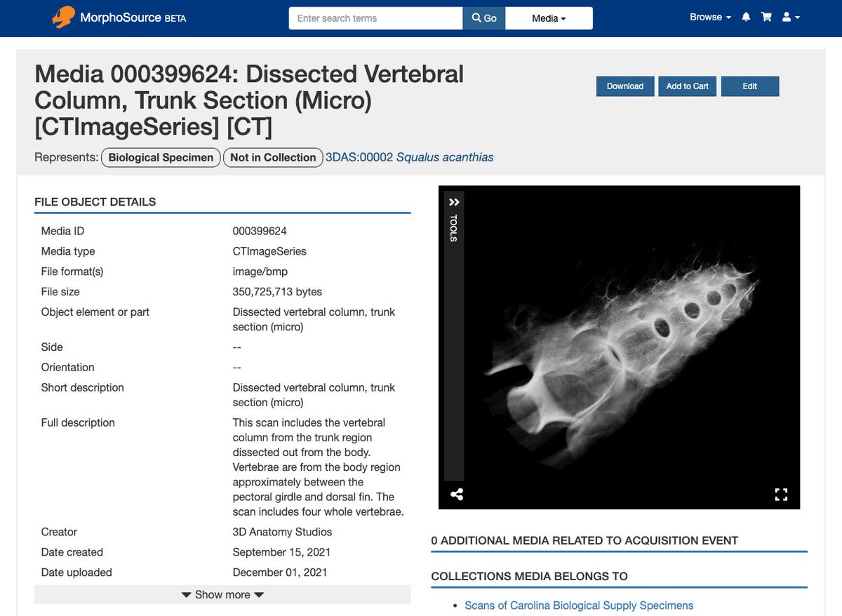842x616 pixels.
Task: Click the vertical TOOLS label in viewer
Action: pos(454,229)
